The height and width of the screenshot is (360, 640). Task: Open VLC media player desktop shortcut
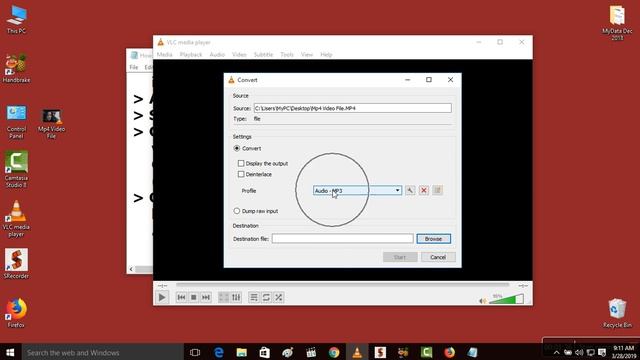tap(16, 219)
